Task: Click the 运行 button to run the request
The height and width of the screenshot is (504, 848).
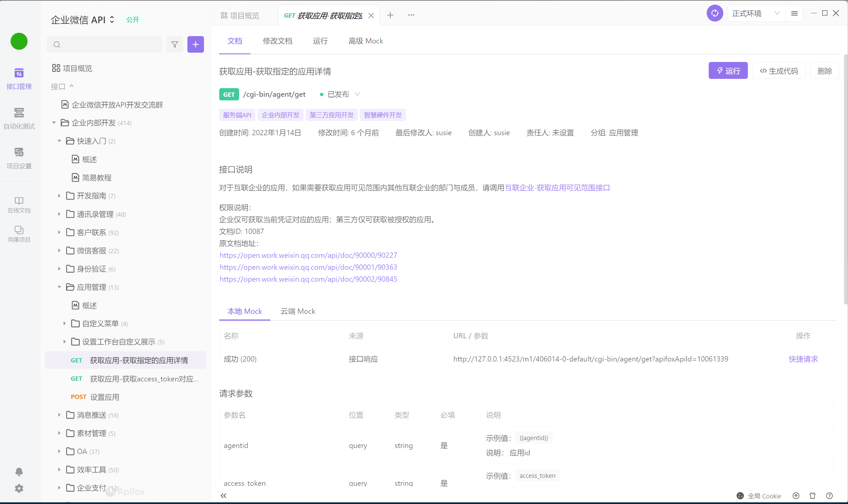Action: [728, 71]
